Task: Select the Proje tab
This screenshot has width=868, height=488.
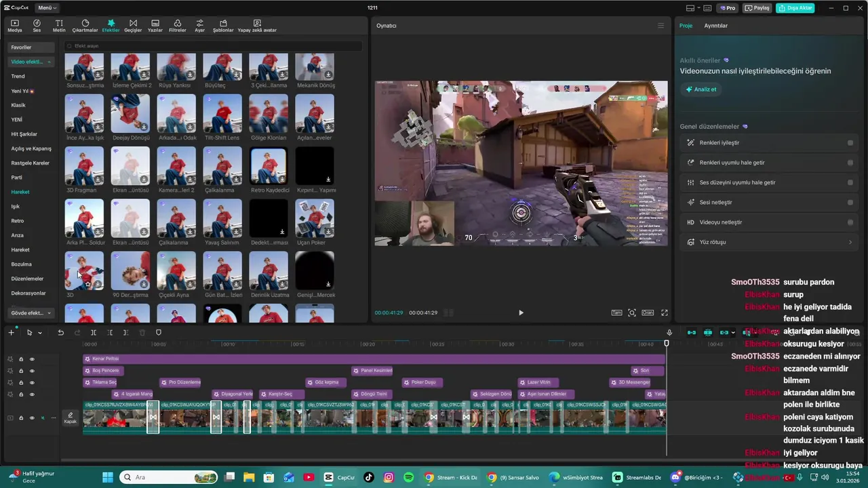Action: tap(686, 26)
